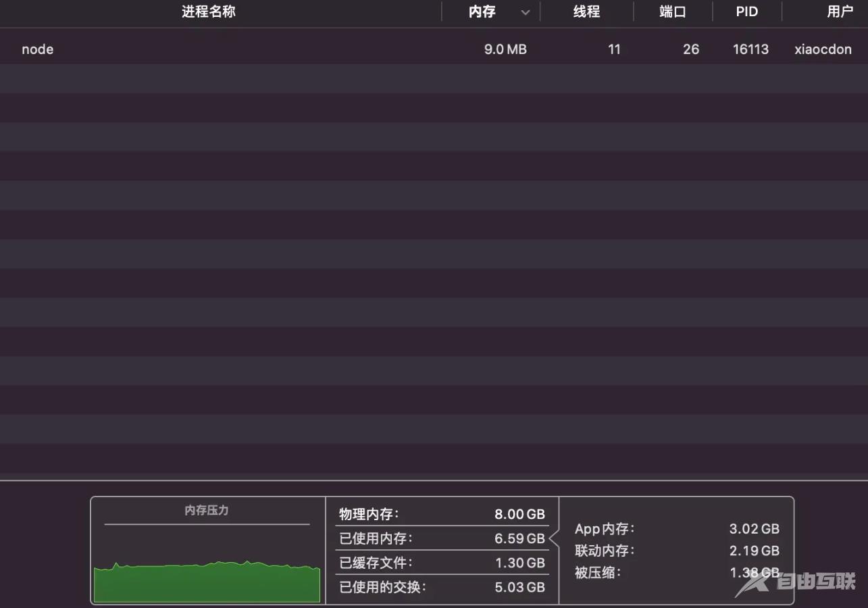Sort by 进程名称 column header

pos(208,11)
